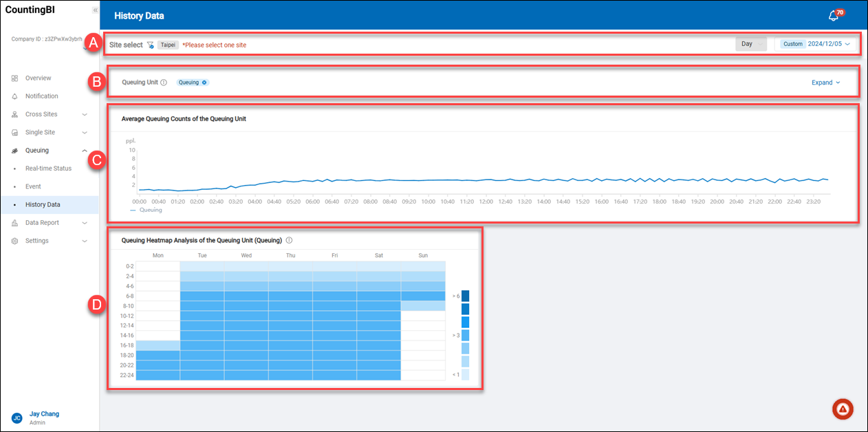Screen dimensions: 868x432
Task: Go to the Event page
Action: click(33, 186)
